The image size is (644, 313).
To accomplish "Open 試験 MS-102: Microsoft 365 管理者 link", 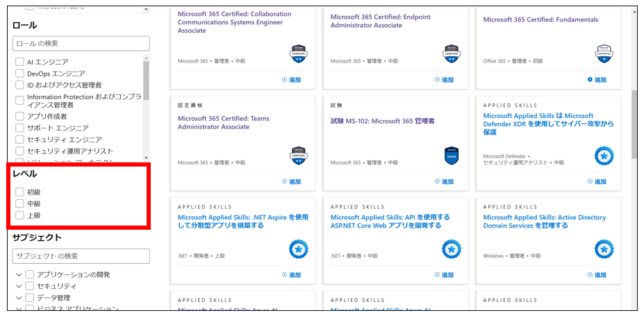I will [x=382, y=121].
